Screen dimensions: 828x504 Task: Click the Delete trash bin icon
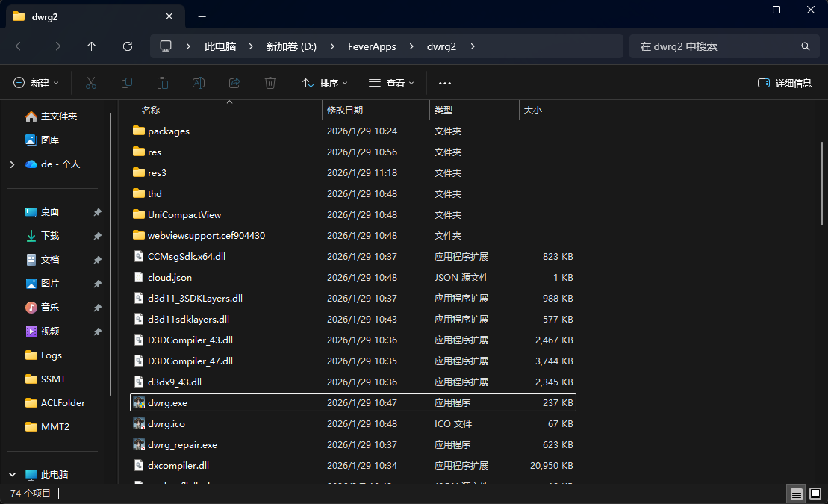(270, 83)
